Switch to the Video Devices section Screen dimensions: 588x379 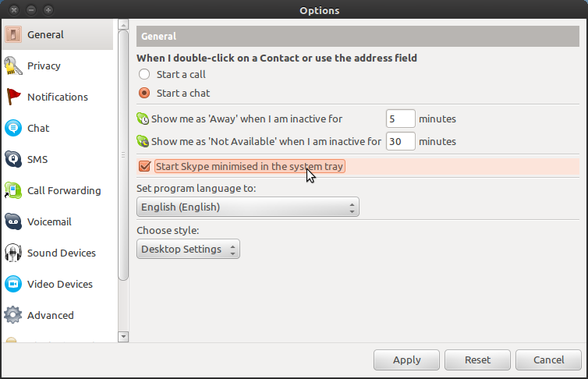pos(59,285)
